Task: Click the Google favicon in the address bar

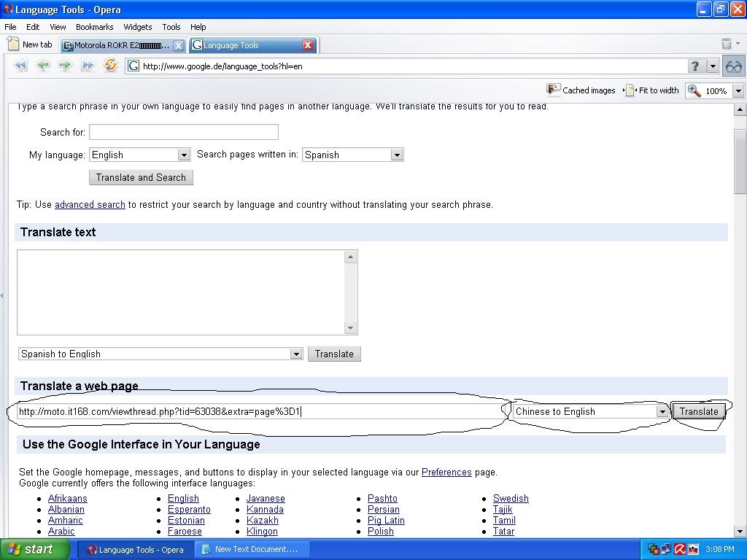Action: (x=133, y=66)
